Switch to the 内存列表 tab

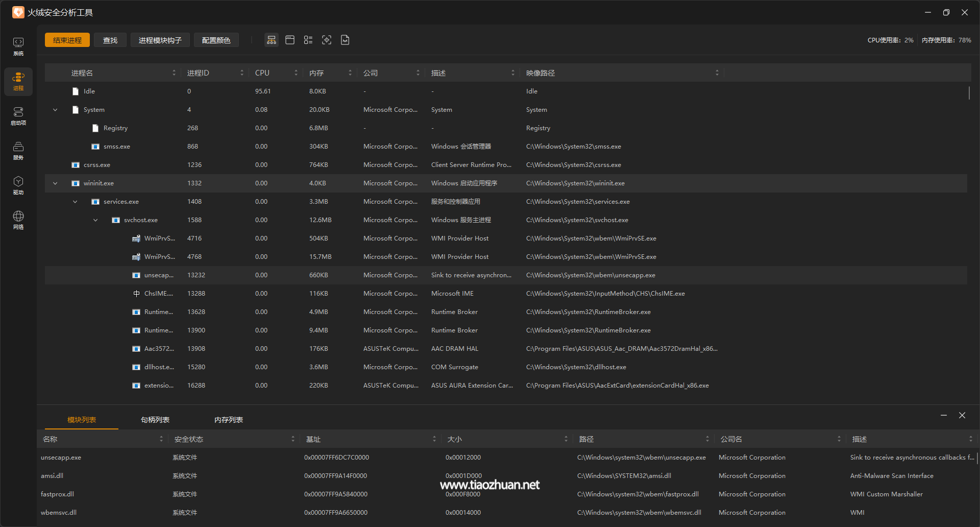click(229, 420)
